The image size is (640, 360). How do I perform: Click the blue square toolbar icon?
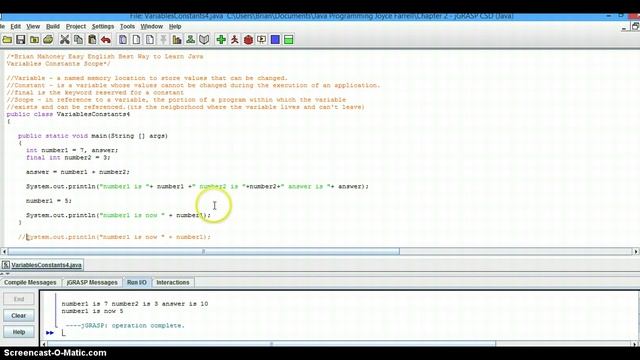click(x=275, y=40)
